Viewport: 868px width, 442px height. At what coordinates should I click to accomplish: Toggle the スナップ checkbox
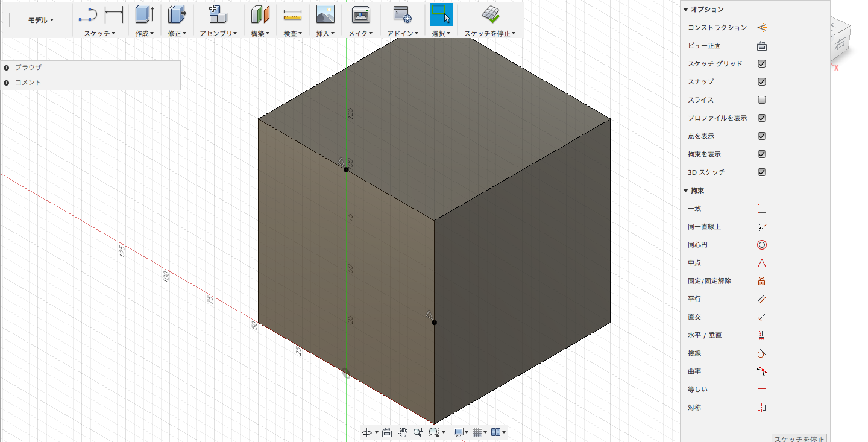[762, 82]
